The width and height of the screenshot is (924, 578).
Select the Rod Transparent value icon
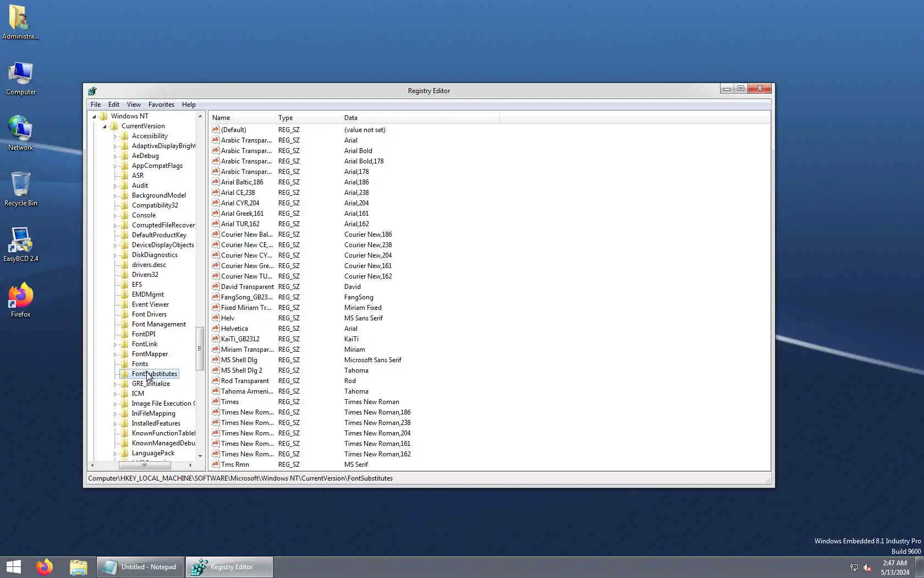tap(216, 380)
